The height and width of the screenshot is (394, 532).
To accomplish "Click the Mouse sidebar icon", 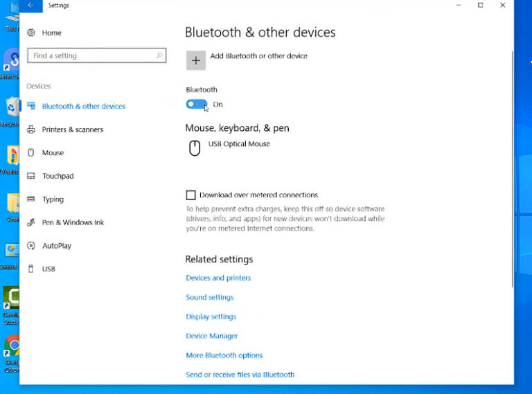I will (x=31, y=152).
